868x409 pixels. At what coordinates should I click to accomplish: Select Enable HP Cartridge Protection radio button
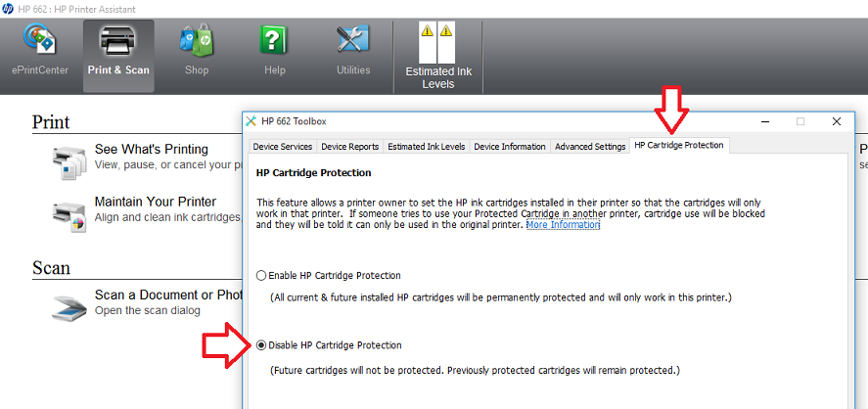pos(261,275)
